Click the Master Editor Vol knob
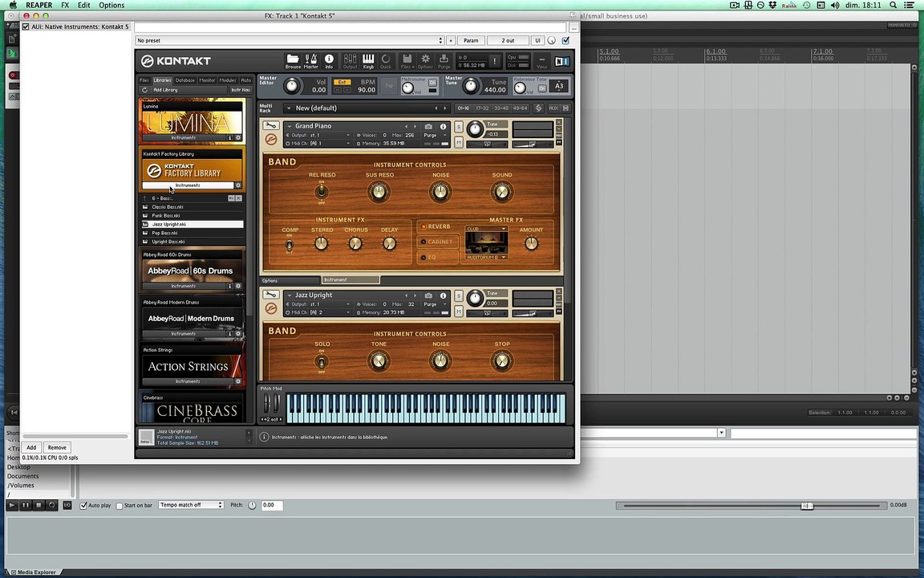The image size is (924, 578). click(292, 86)
